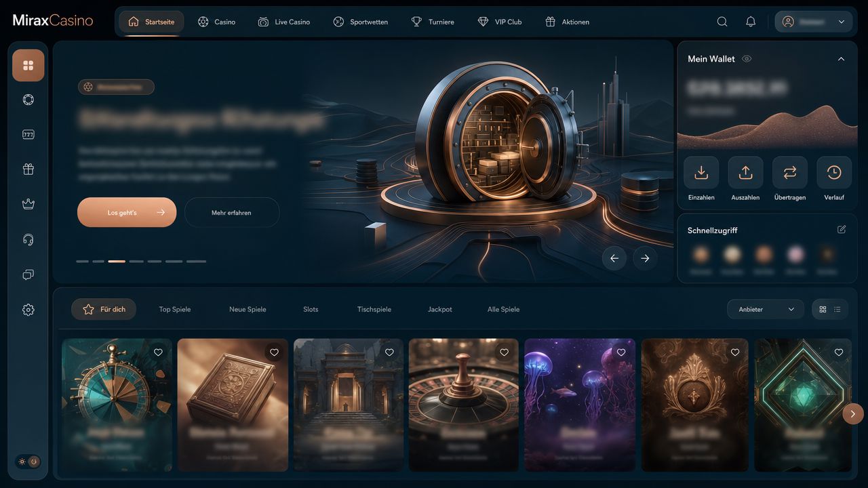Toggle wallet balance visibility eye
This screenshot has height=488, width=868.
747,59
